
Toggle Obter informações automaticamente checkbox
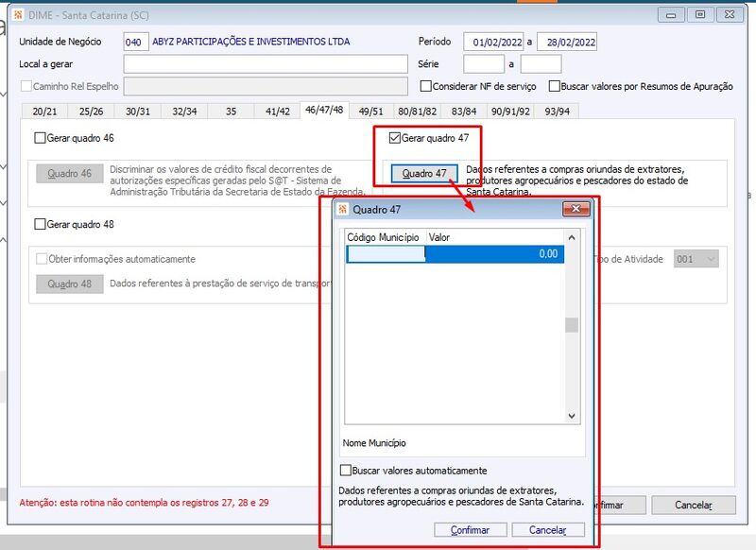[x=42, y=259]
